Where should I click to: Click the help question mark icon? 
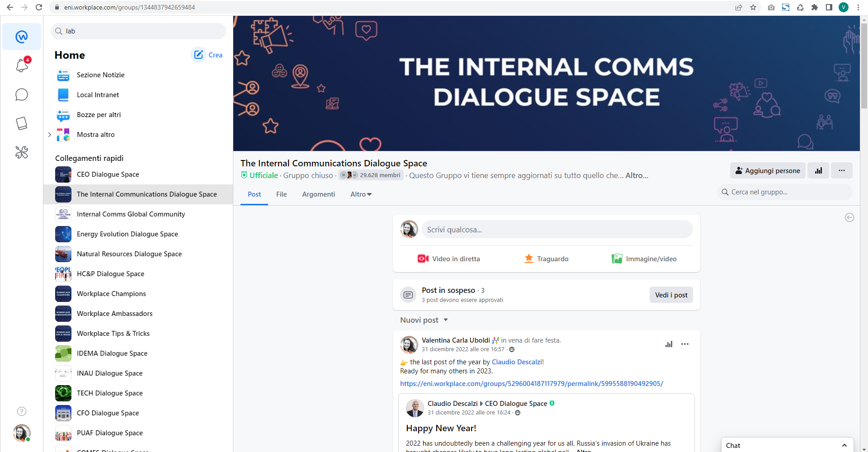pos(22,411)
